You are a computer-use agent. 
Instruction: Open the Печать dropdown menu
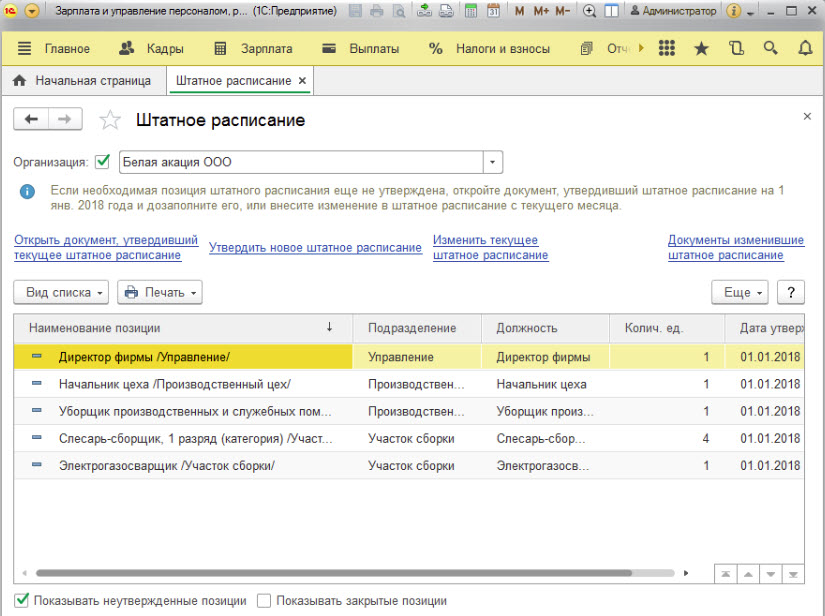pyautogui.click(x=160, y=292)
